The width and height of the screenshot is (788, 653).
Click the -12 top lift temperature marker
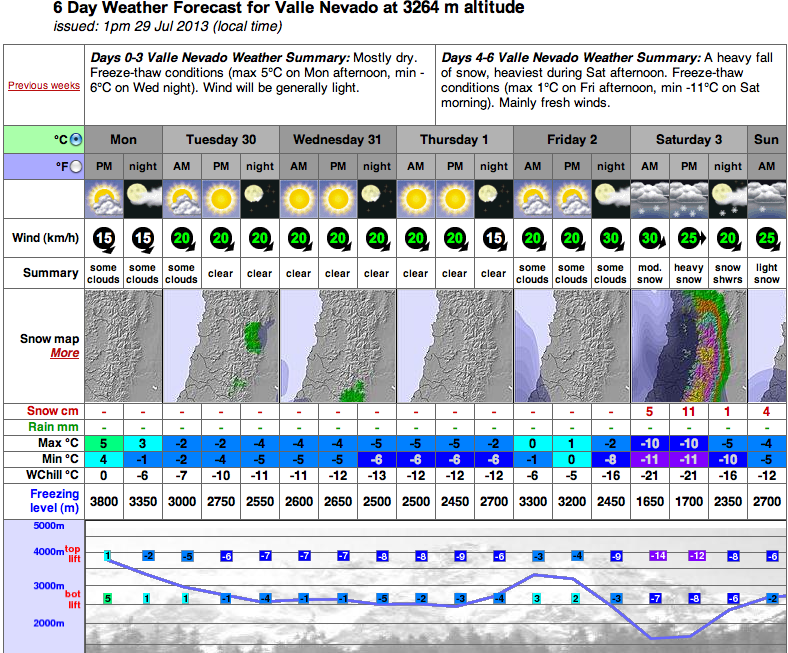[x=697, y=556]
